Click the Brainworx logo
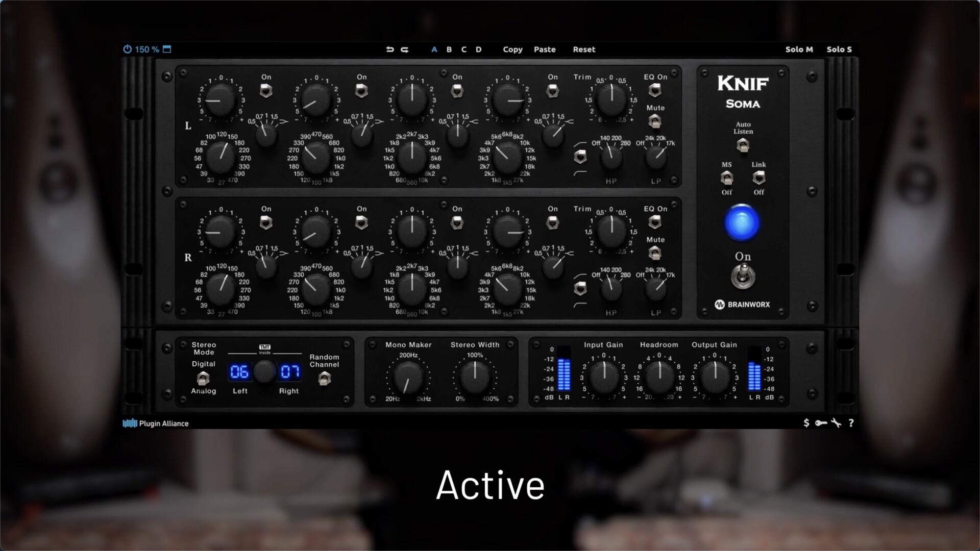The width and height of the screenshot is (980, 551). click(743, 305)
